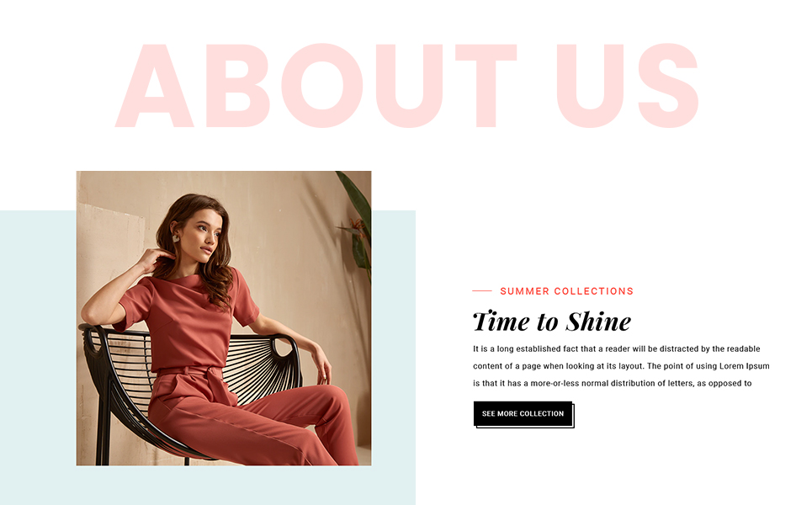Click the paragraph line starting 'content of a page'
The height and width of the screenshot is (505, 812).
pos(621,366)
